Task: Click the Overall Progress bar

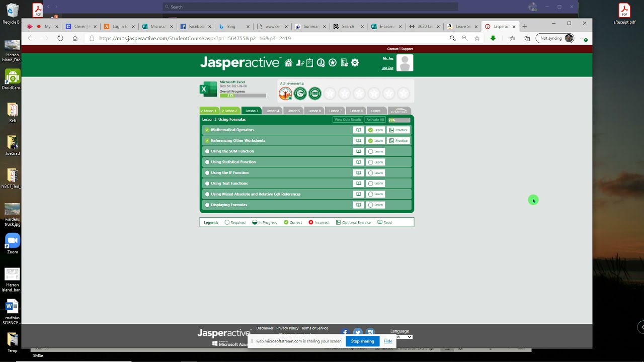Action: 243,96
